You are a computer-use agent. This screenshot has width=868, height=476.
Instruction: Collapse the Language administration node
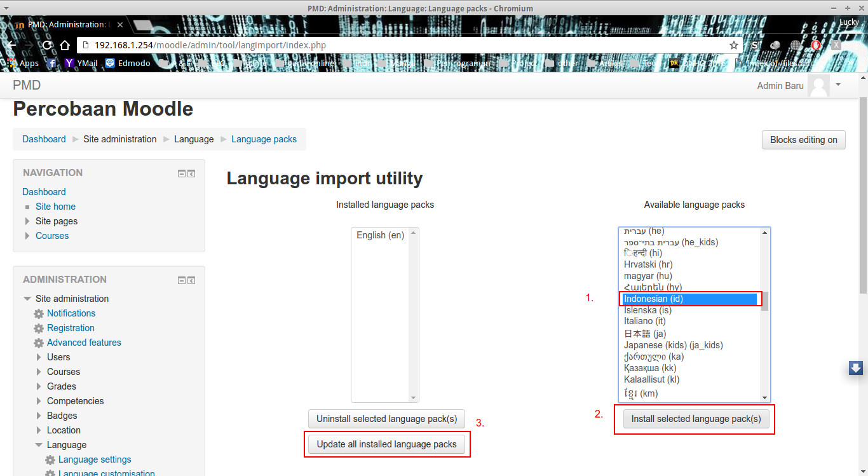(x=39, y=445)
